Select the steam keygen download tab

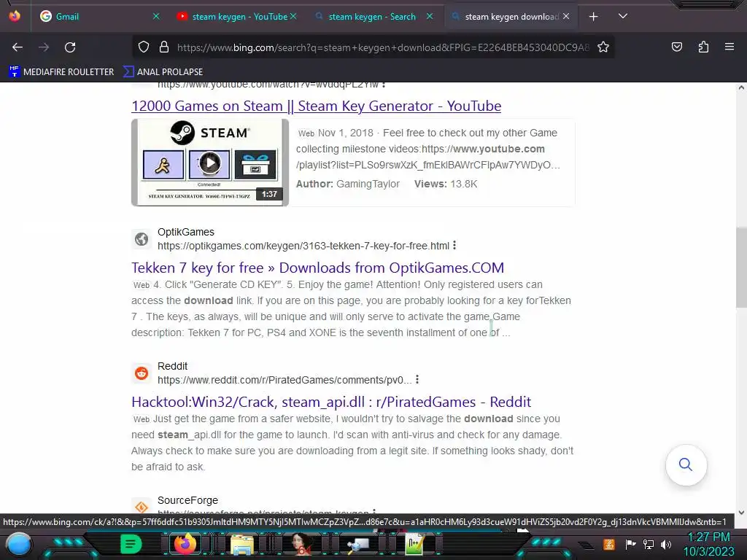(x=510, y=17)
